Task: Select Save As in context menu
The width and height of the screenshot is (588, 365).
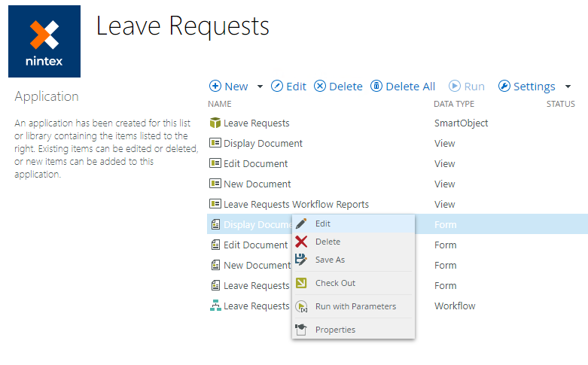Action: 330,260
